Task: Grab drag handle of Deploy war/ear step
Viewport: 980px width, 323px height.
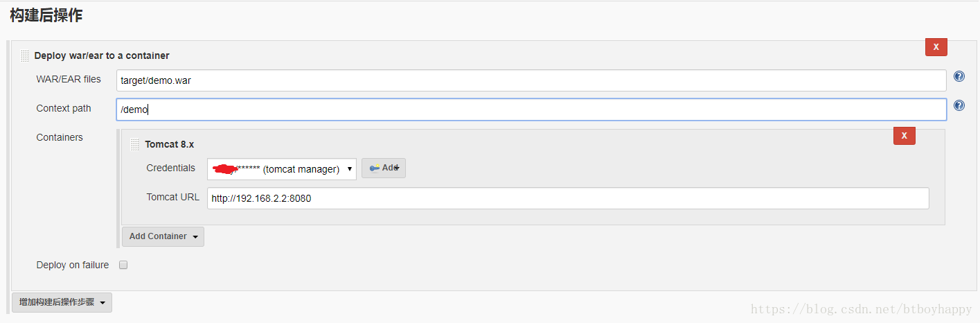Action: pyautogui.click(x=25, y=55)
